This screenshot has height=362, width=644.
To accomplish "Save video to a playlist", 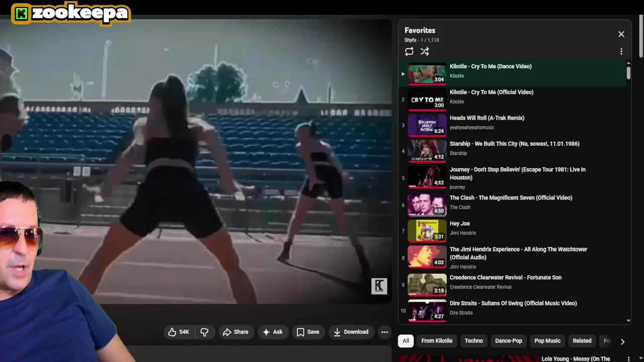I will (308, 332).
